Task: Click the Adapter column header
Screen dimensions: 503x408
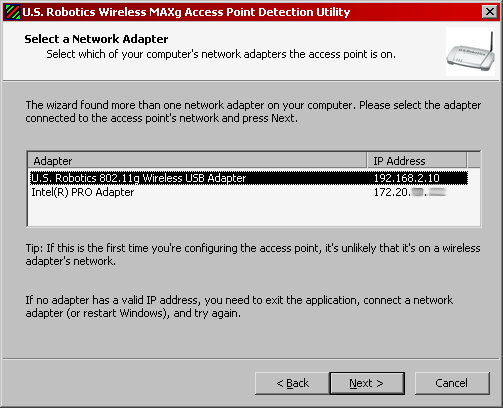Action: click(197, 161)
